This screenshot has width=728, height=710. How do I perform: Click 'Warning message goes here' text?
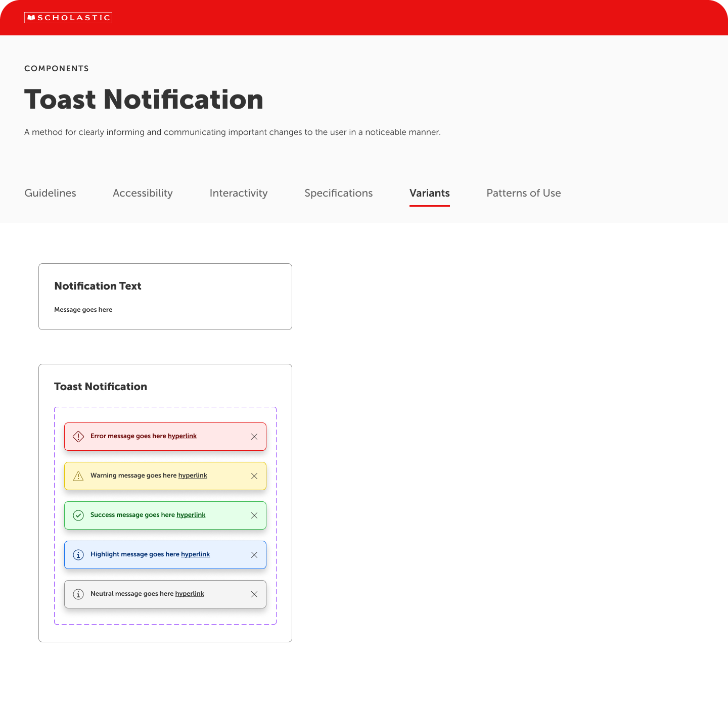(x=133, y=476)
